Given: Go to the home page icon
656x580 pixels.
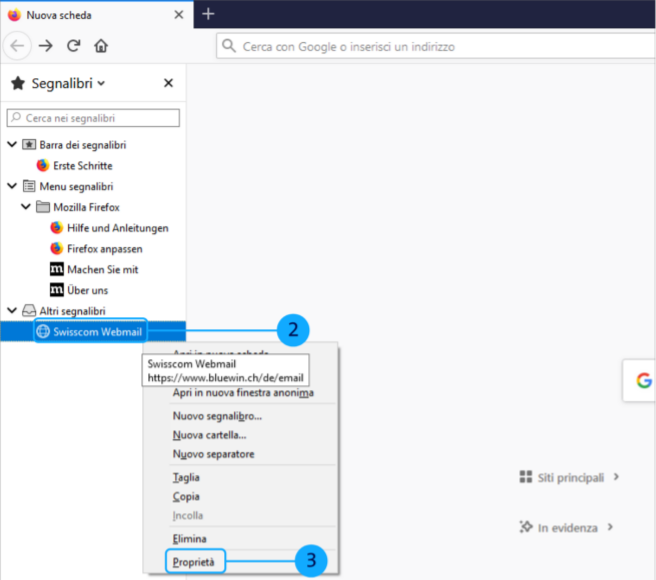Looking at the screenshot, I should (101, 46).
